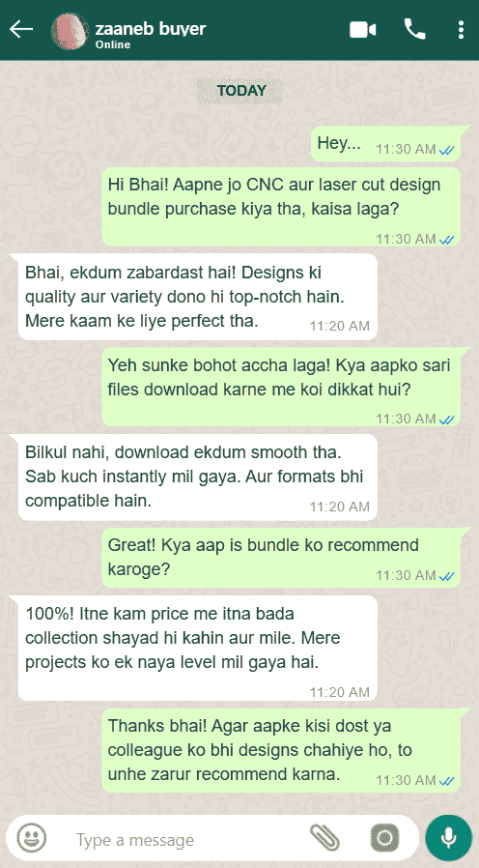Start a voice call via the phone icon
Screen dimensions: 479x868
click(x=414, y=29)
